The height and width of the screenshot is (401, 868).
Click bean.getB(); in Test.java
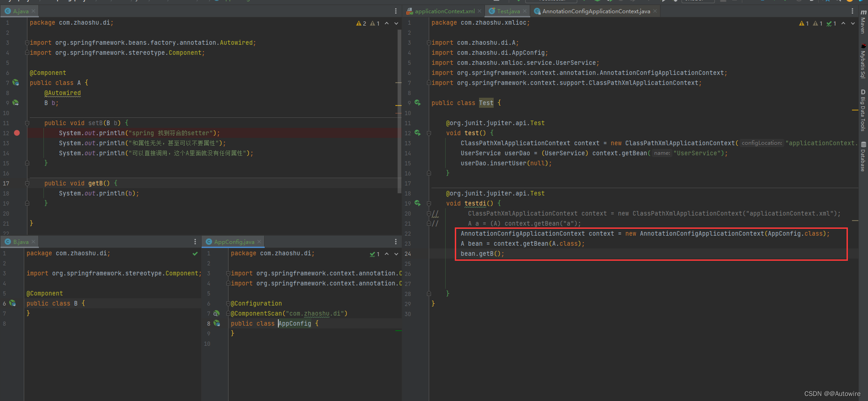click(x=482, y=253)
